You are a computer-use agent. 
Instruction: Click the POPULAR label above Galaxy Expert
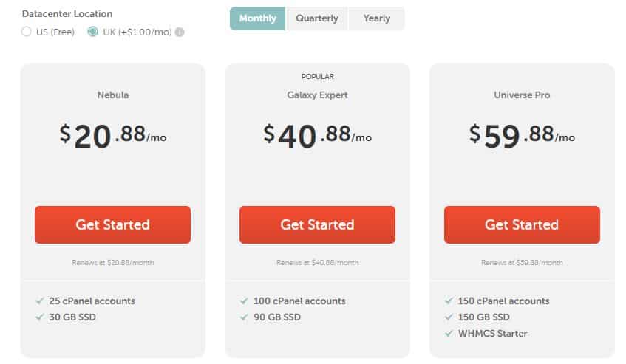pos(317,76)
